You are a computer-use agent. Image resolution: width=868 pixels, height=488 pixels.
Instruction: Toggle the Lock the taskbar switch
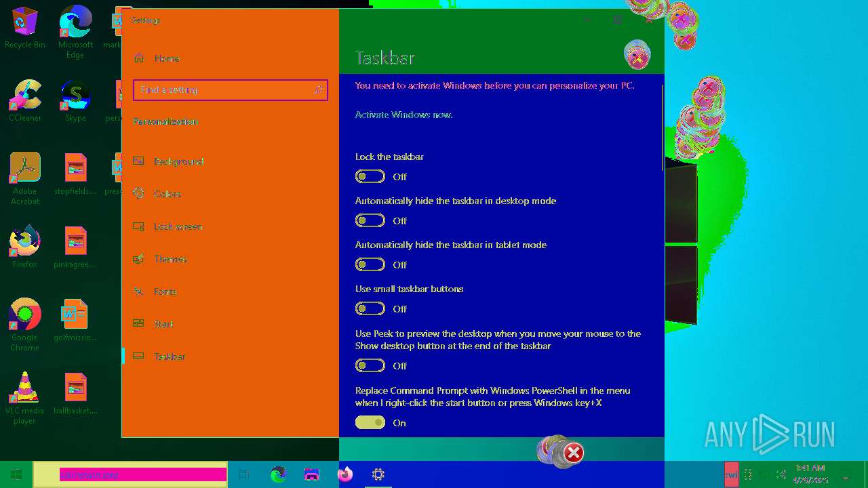coord(370,176)
